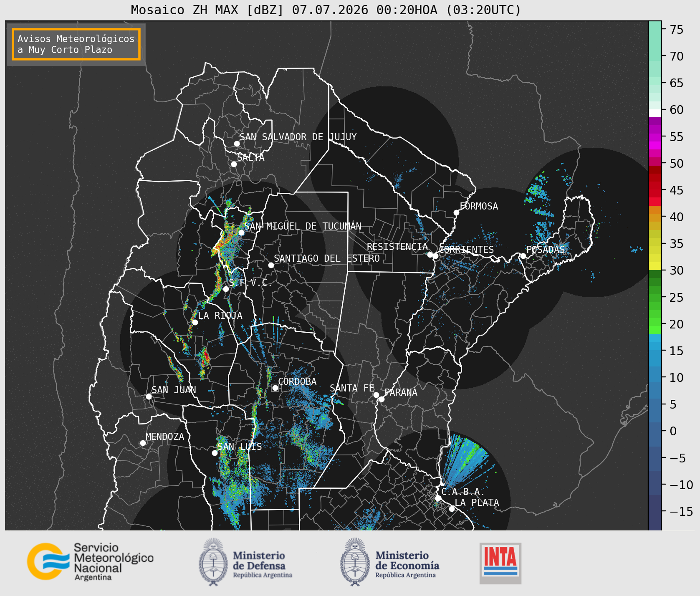700x596 pixels.
Task: Click the Posadas city marker dot
Action: [523, 256]
